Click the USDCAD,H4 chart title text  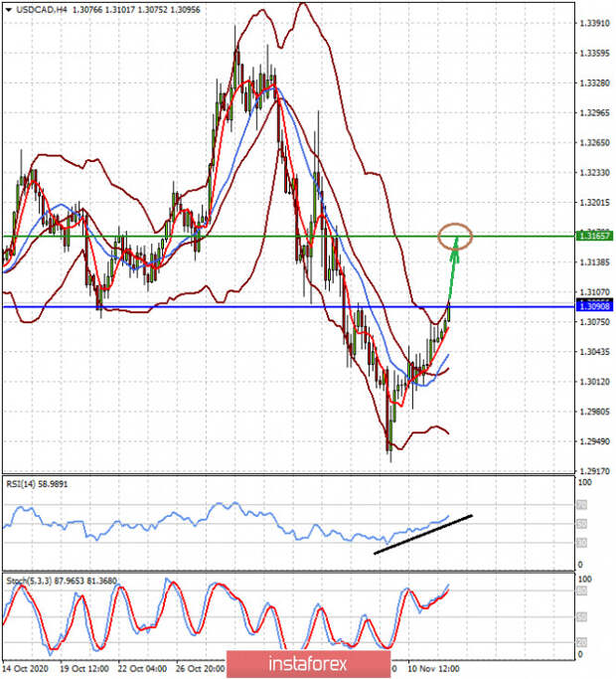coord(38,10)
